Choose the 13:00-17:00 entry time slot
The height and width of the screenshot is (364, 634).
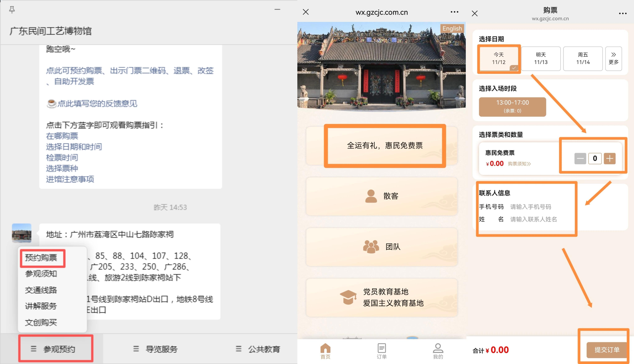click(512, 107)
